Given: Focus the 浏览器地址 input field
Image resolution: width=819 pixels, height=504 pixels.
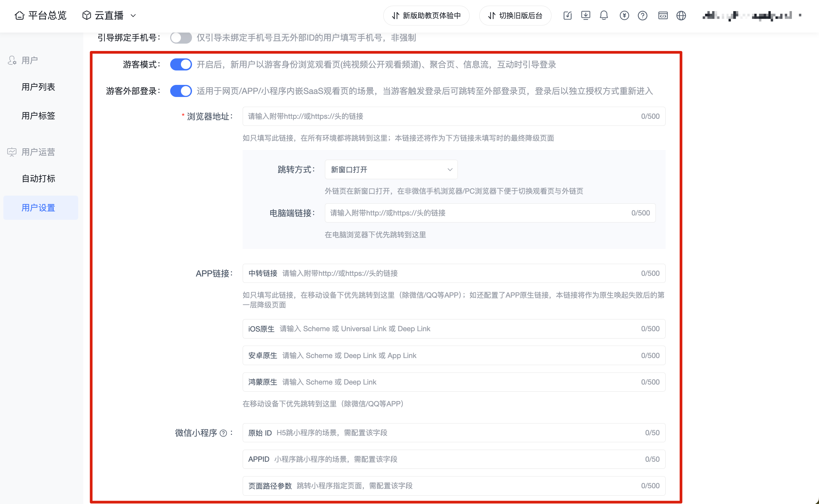Looking at the screenshot, I should pyautogui.click(x=454, y=116).
